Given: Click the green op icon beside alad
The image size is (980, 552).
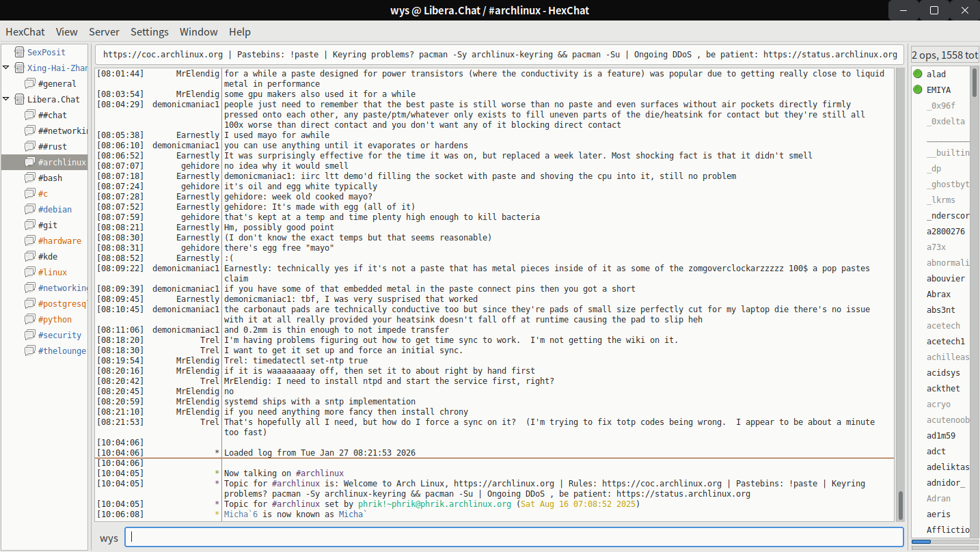Looking at the screenshot, I should pyautogui.click(x=918, y=74).
